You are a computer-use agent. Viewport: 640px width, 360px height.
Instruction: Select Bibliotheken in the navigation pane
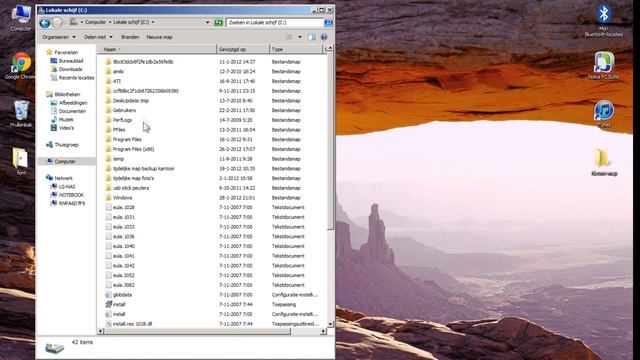[67, 94]
